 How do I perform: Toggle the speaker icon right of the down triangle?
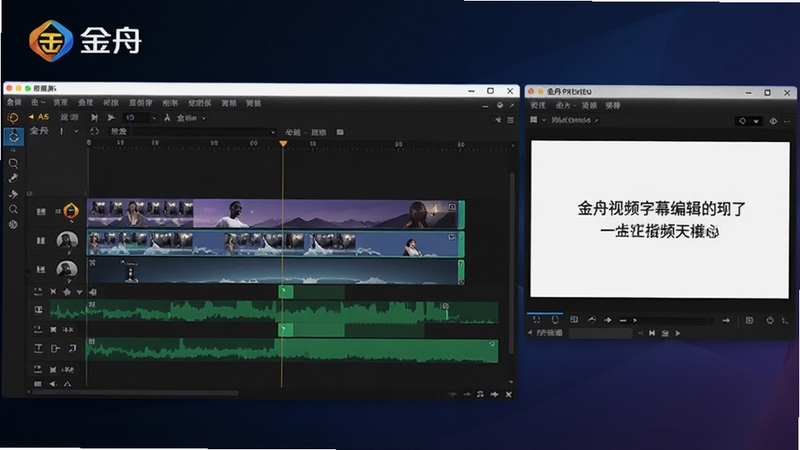(x=93, y=292)
